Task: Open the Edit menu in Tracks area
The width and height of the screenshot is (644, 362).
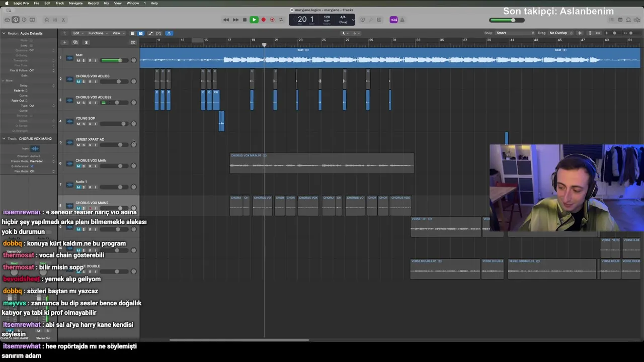Action: tap(77, 33)
